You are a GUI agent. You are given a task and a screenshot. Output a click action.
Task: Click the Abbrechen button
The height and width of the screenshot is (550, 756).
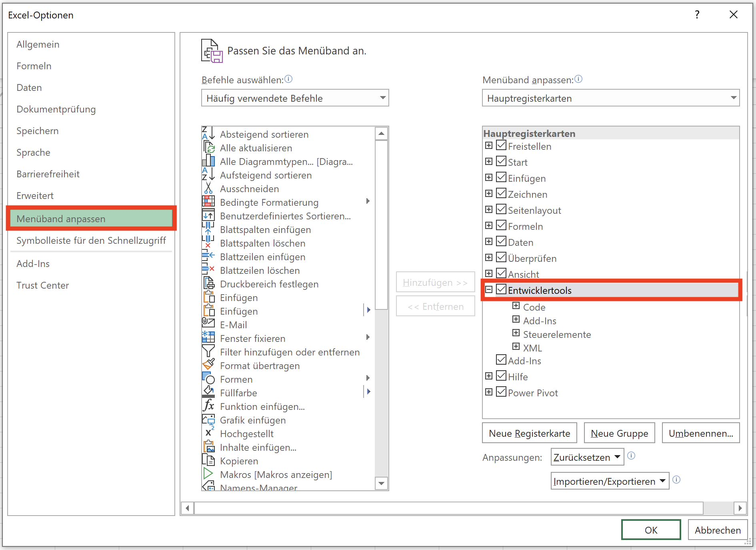pos(718,530)
